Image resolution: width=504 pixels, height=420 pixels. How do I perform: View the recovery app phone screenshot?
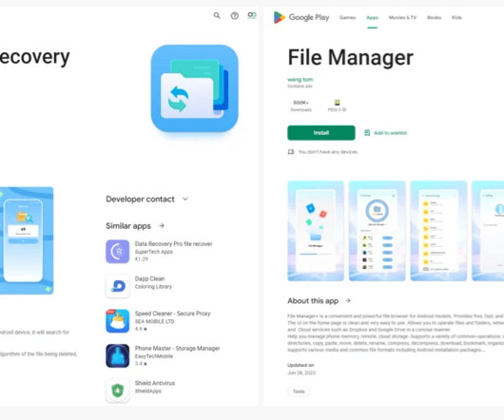(27, 240)
